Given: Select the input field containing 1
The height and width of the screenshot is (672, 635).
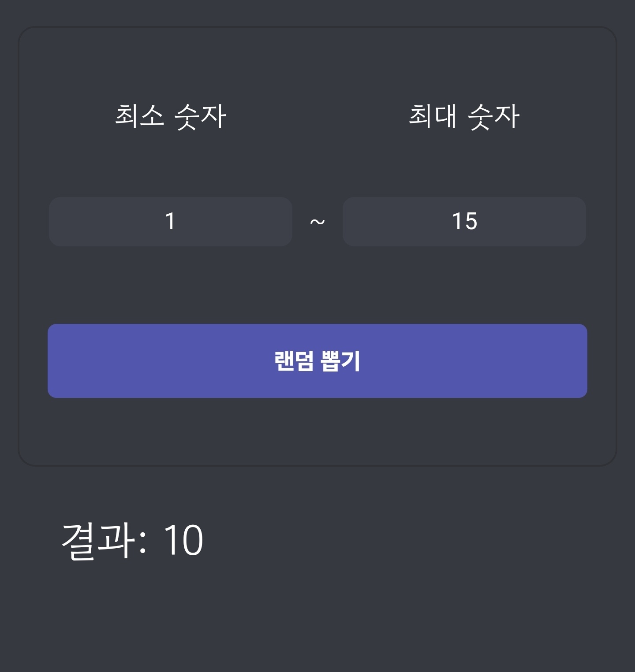Looking at the screenshot, I should point(170,221).
